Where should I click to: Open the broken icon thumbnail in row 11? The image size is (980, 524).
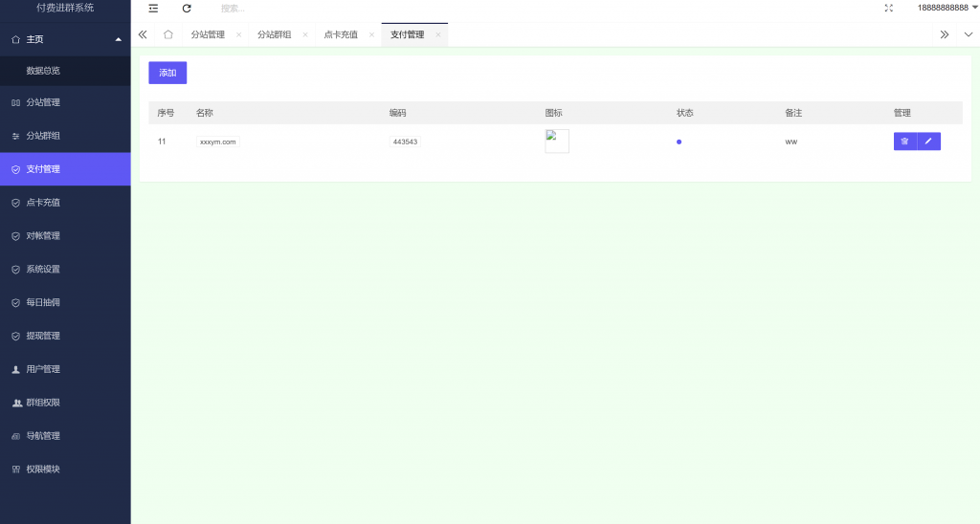tap(557, 142)
